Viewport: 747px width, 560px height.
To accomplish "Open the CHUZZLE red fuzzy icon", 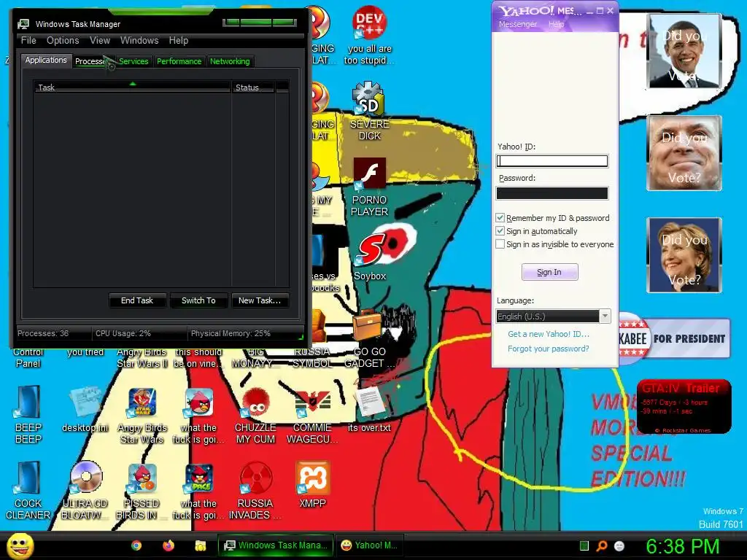I will click(255, 402).
